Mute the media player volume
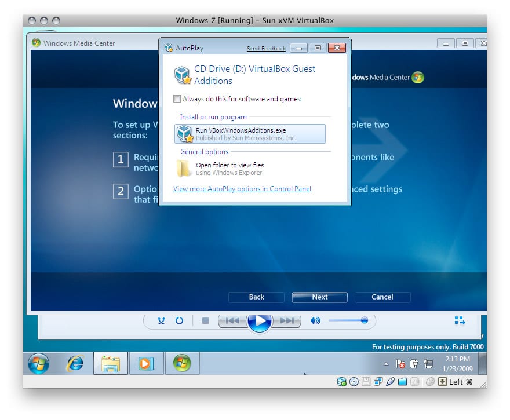 pos(315,321)
